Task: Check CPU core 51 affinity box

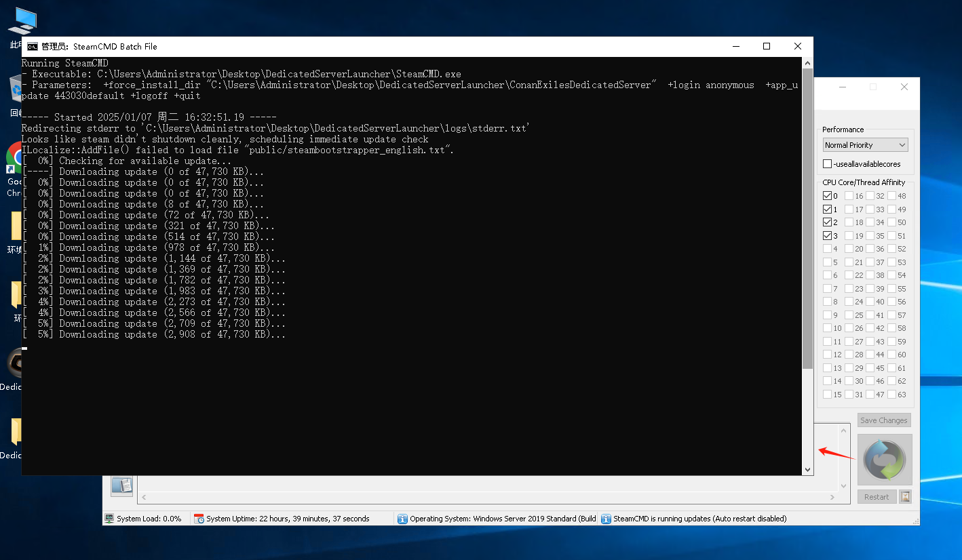Action: 891,236
